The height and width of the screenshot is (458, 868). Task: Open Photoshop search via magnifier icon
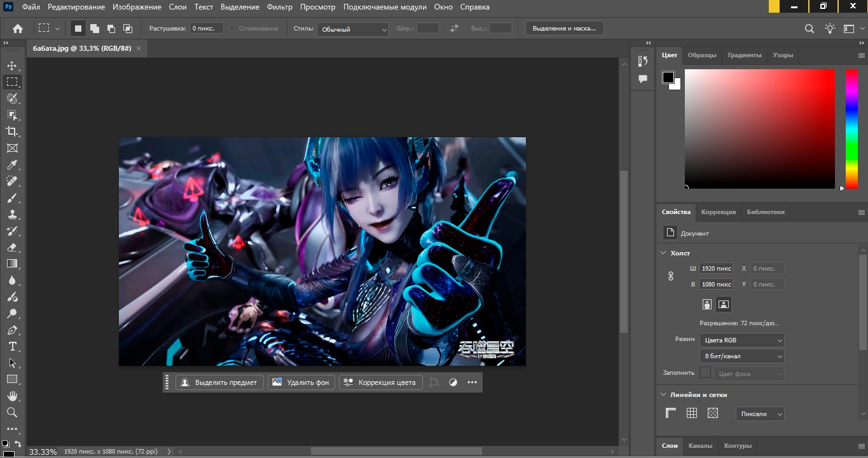tap(808, 28)
